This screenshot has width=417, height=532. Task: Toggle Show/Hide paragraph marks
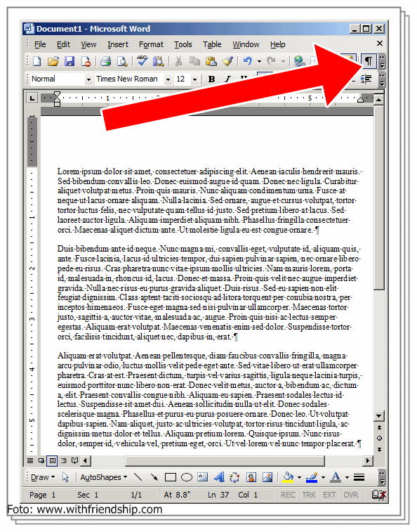[x=369, y=61]
